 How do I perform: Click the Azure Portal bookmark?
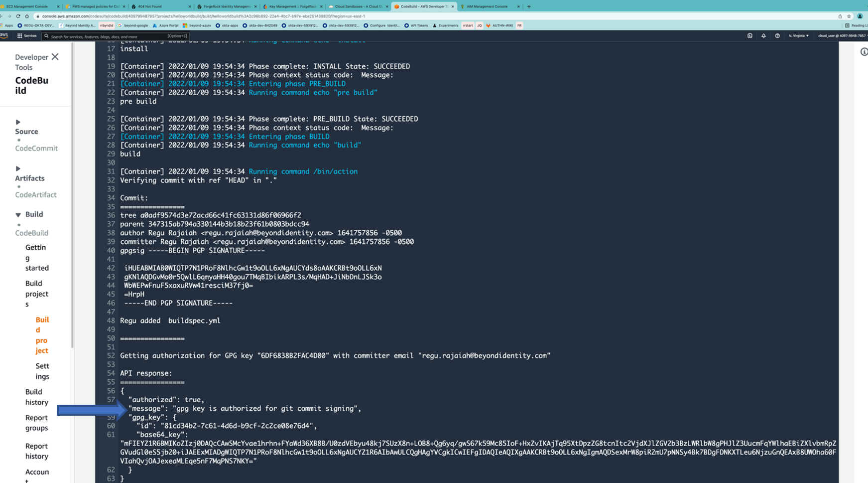pyautogui.click(x=166, y=25)
